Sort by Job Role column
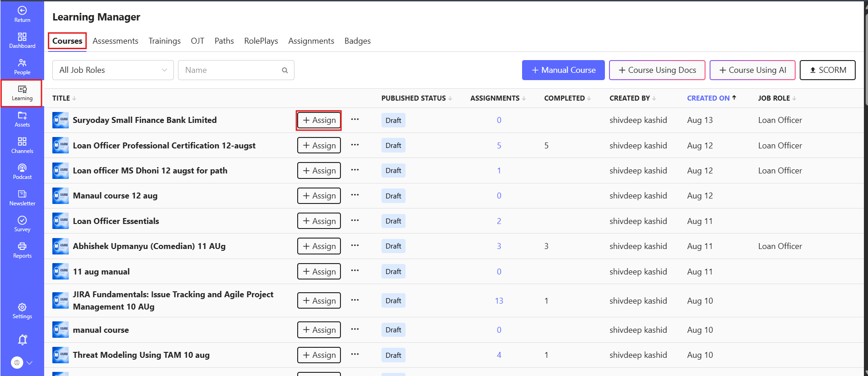This screenshot has height=376, width=868. [777, 98]
